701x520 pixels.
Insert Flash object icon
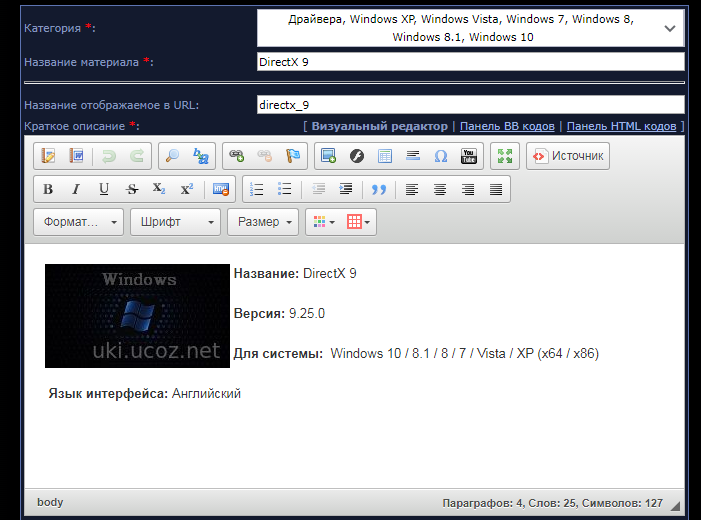(357, 156)
